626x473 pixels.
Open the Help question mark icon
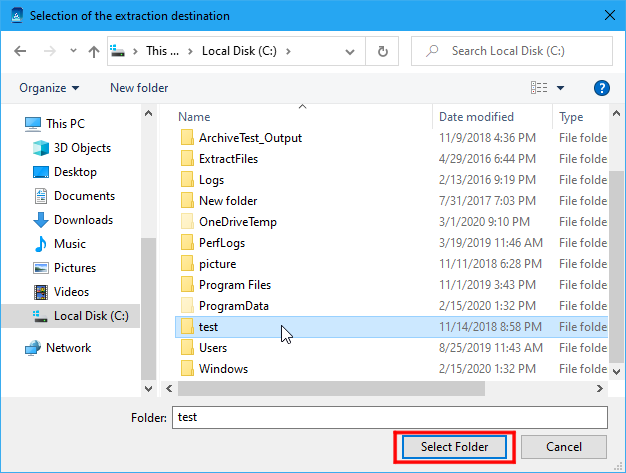[602, 88]
